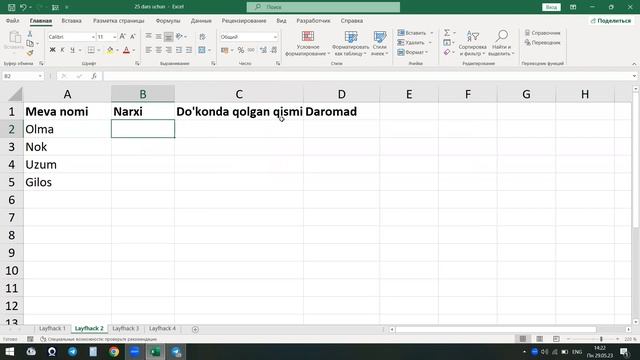Click the Fill down icon

(x=447, y=42)
